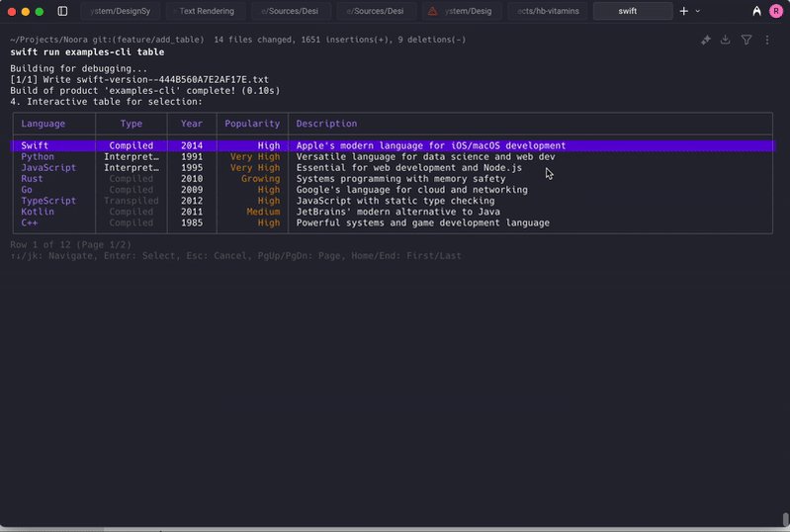Click the navigation key hints line
Image resolution: width=790 pixels, height=532 pixels.
235,256
